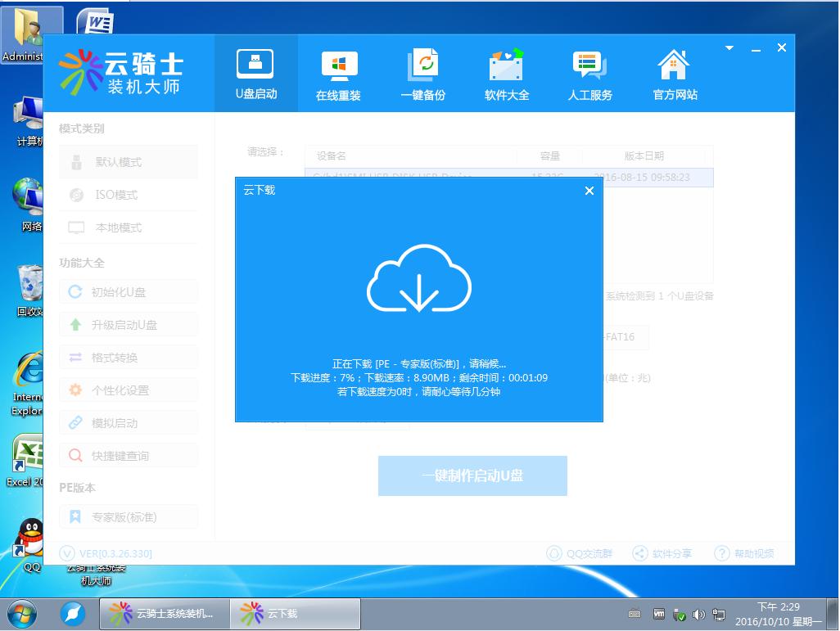Image resolution: width=840 pixels, height=631 pixels.
Task: Select 初始化U盘 in the sidebar
Action: pyautogui.click(x=128, y=291)
